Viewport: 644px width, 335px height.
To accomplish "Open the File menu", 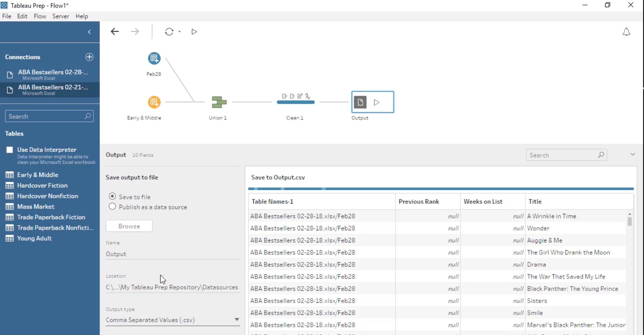I will pos(7,16).
